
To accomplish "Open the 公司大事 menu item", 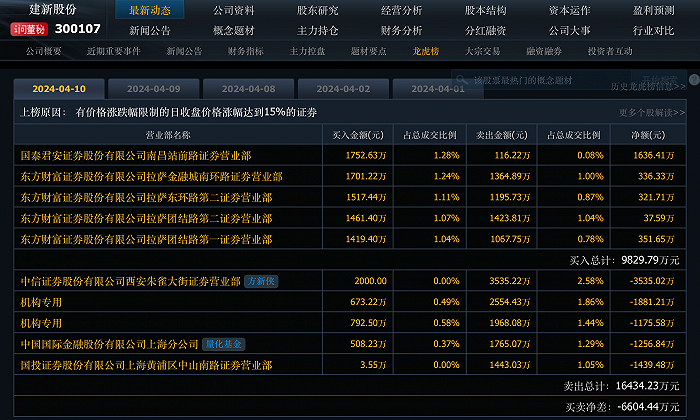I will point(569,30).
